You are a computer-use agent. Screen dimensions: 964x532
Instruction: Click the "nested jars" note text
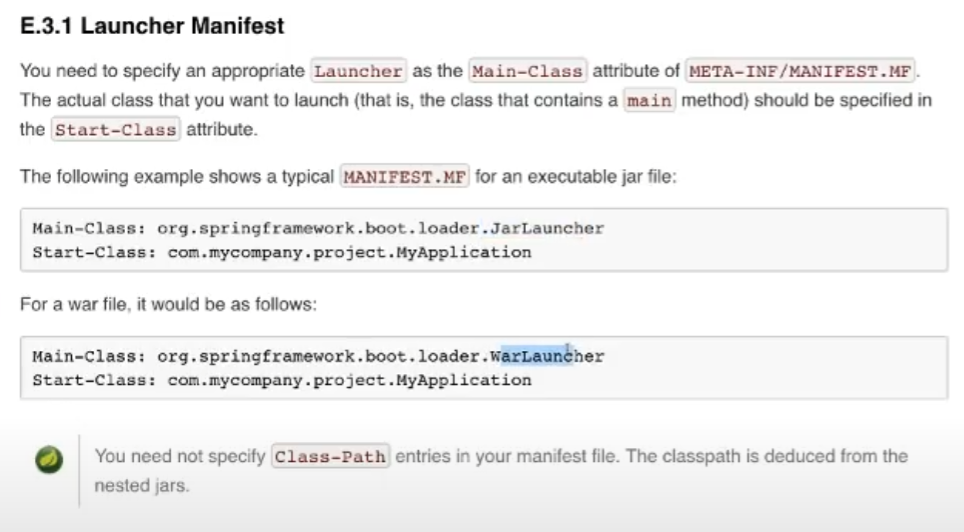click(x=142, y=486)
